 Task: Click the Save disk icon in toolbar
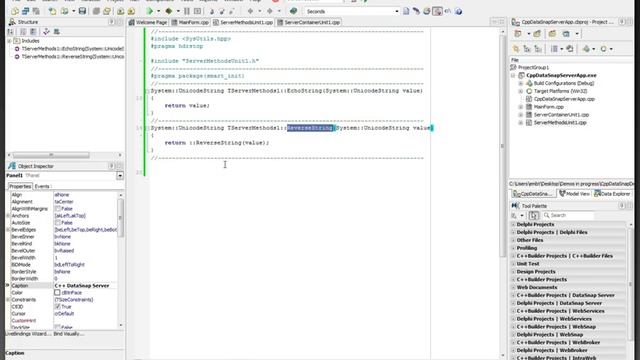[x=82, y=11]
